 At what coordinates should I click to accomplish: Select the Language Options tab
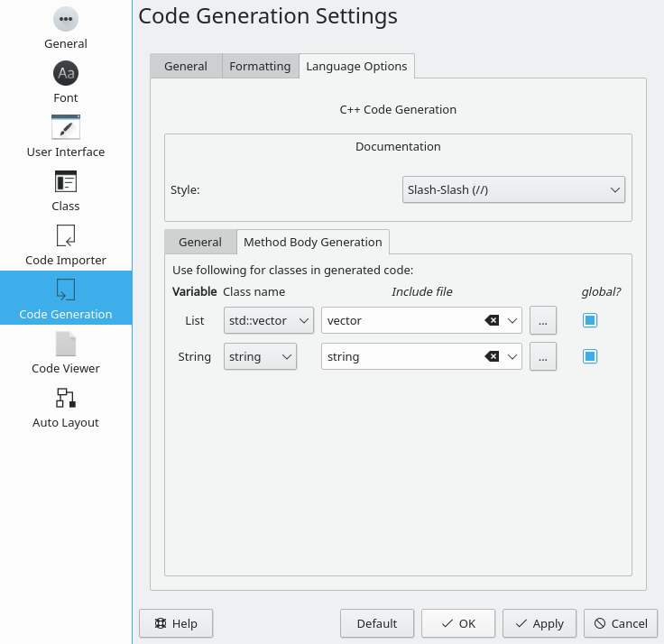coord(356,66)
